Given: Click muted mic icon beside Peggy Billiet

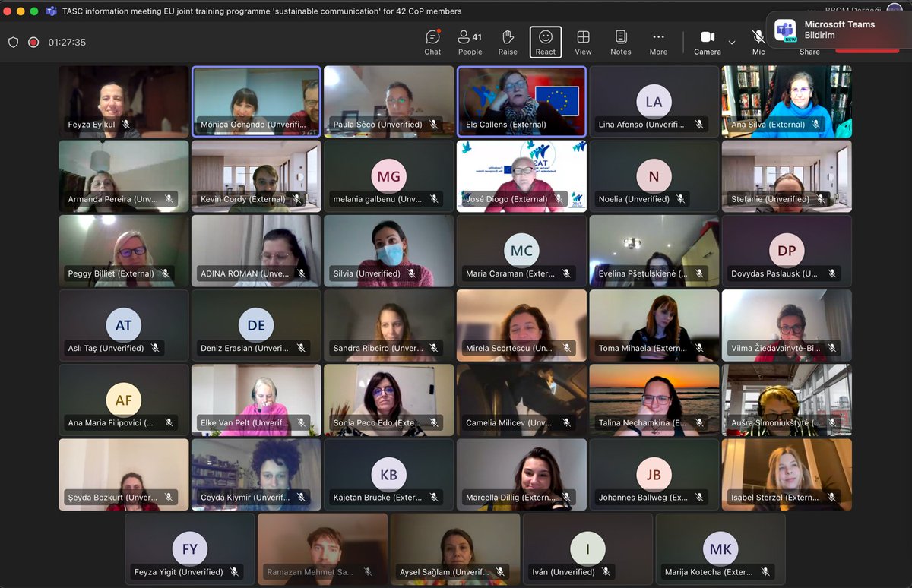Looking at the screenshot, I should coord(164,274).
